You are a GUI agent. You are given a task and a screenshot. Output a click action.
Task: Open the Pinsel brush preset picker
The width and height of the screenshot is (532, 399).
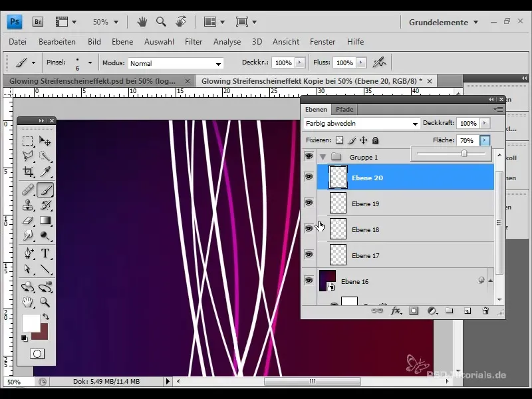pos(90,63)
